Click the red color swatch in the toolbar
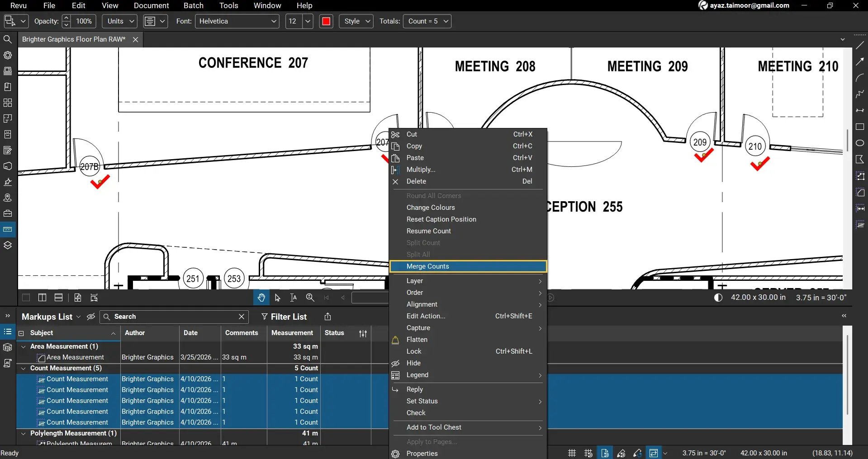 326,21
